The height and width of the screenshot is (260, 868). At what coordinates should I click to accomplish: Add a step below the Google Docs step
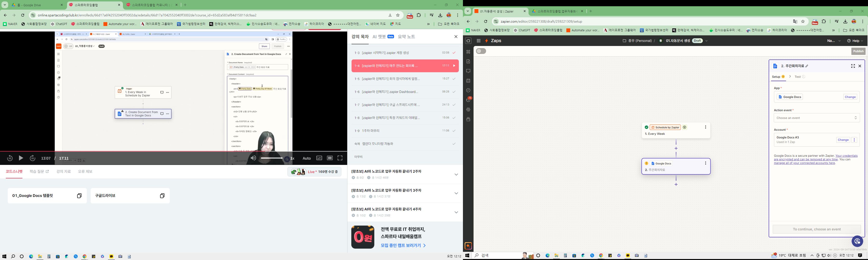click(x=676, y=185)
